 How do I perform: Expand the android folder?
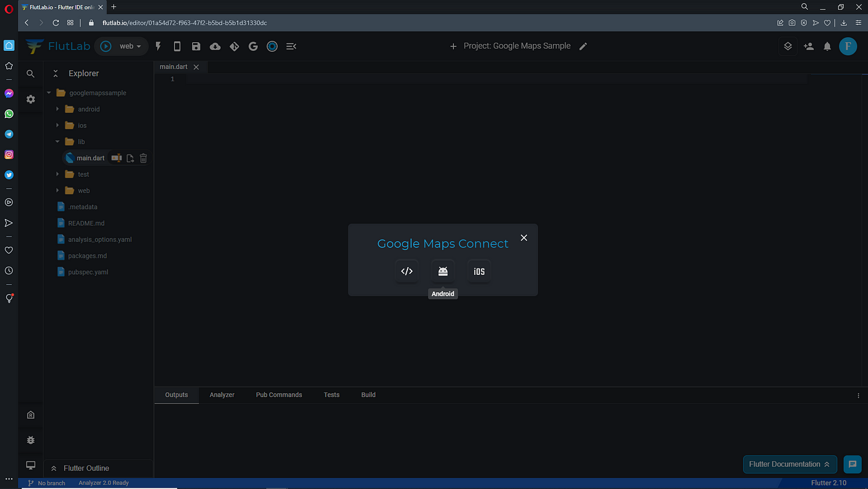point(58,109)
